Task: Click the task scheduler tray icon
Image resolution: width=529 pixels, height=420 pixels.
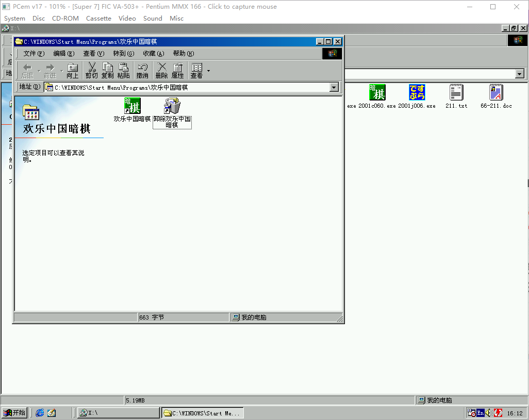Action: tap(472, 413)
